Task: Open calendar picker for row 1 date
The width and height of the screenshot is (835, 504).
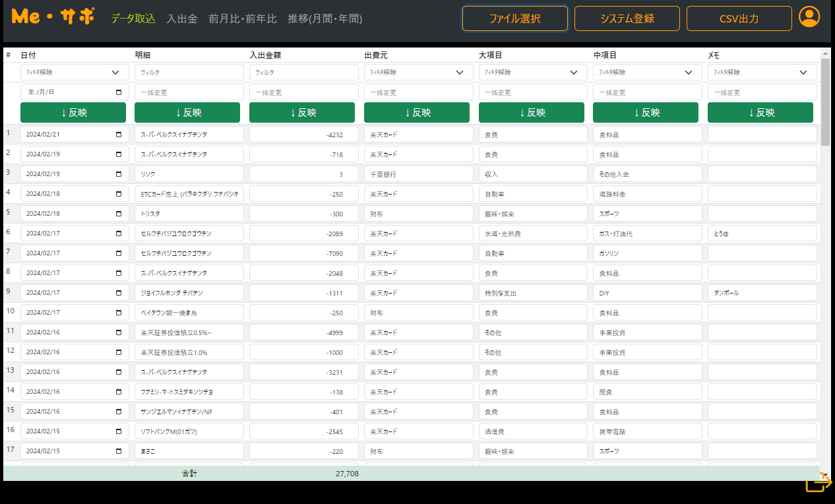Action: click(119, 135)
